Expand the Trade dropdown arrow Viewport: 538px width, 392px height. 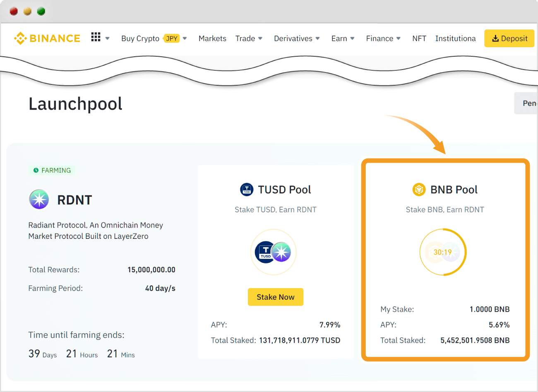tap(260, 38)
